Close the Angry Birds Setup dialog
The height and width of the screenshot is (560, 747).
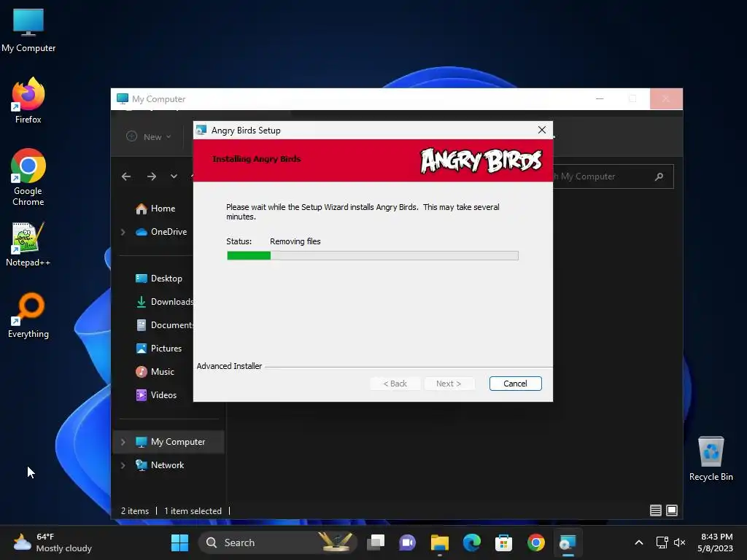[x=542, y=130]
